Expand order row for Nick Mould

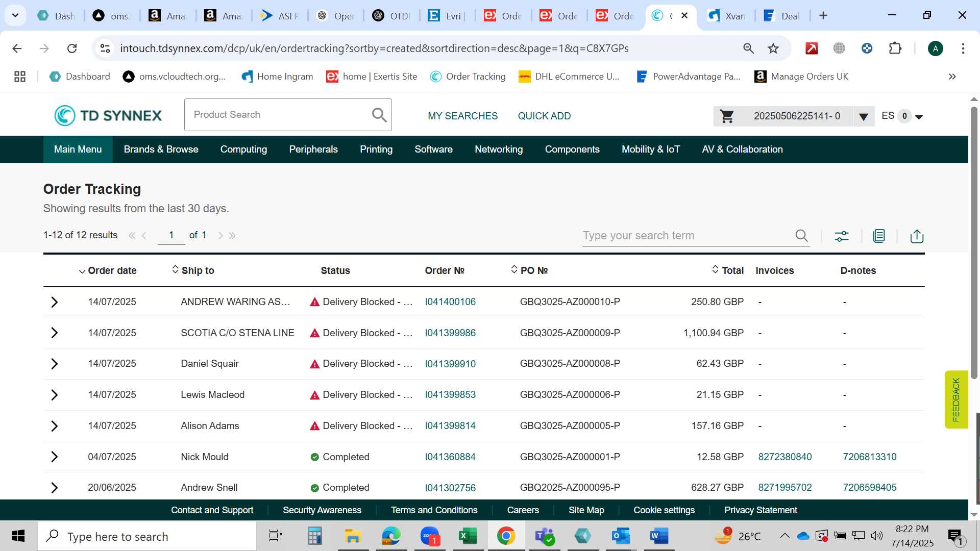pyautogui.click(x=55, y=457)
